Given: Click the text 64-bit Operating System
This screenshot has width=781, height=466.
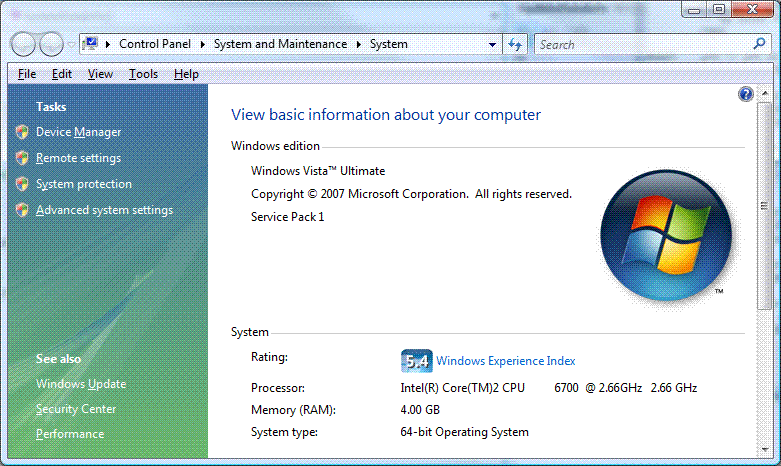Looking at the screenshot, I should coord(464,432).
